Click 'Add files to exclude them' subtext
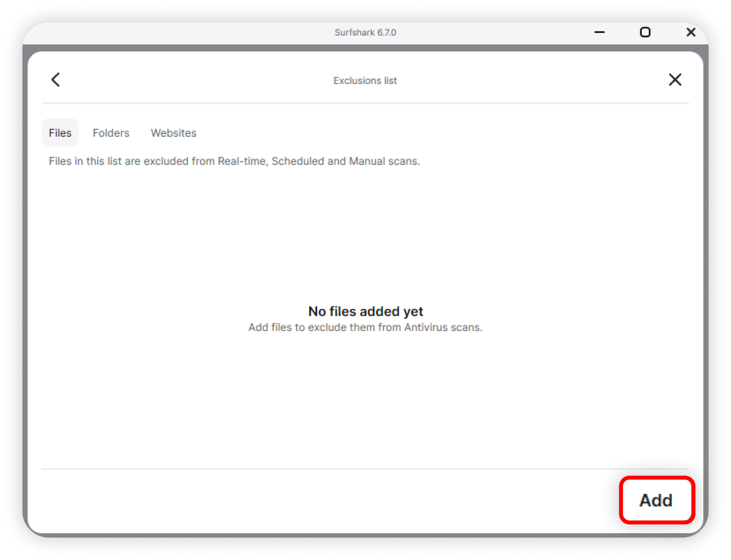The width and height of the screenshot is (731, 560). coord(311,327)
